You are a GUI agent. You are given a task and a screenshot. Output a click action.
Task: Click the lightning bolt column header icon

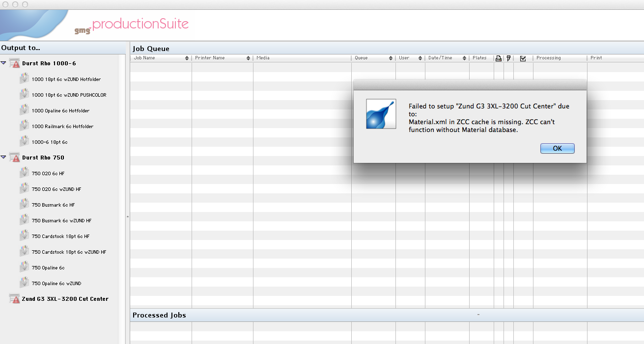(x=508, y=58)
